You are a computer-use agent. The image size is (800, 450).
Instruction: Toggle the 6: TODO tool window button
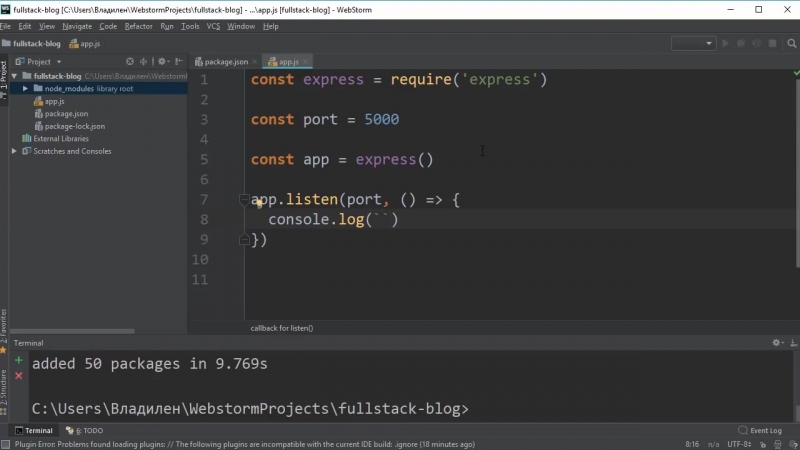(84, 430)
